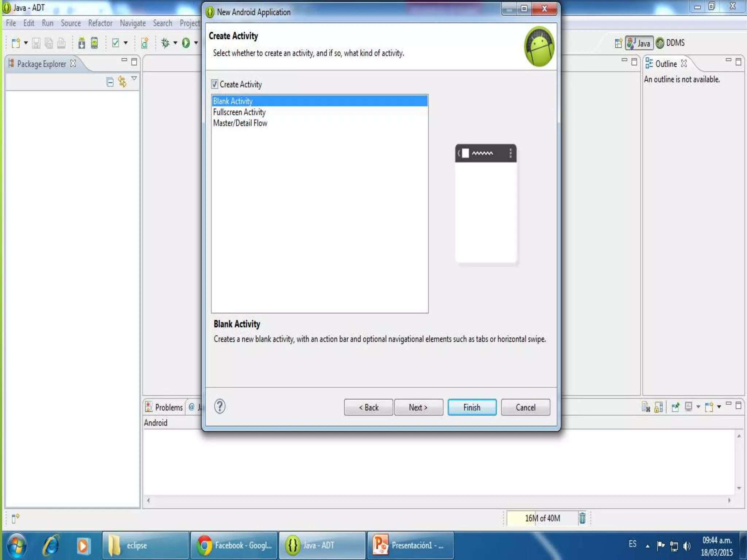
Task: Click Collapse All in Package Explorer
Action: tap(110, 82)
